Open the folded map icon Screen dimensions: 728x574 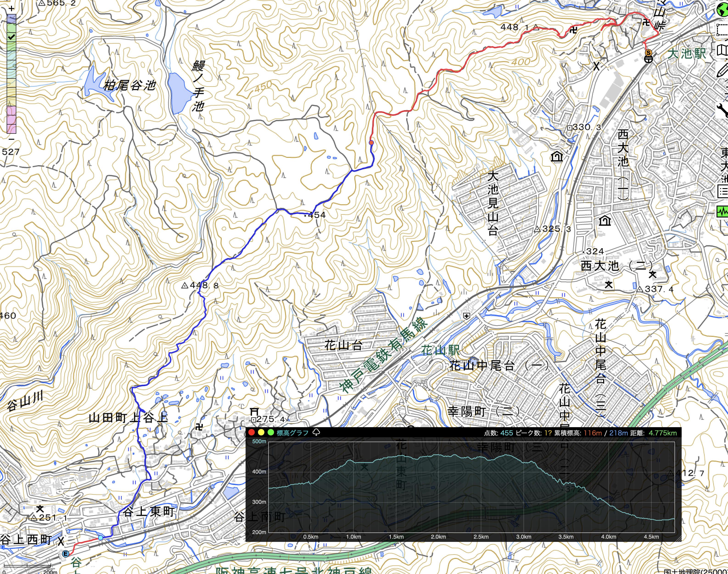click(x=722, y=50)
